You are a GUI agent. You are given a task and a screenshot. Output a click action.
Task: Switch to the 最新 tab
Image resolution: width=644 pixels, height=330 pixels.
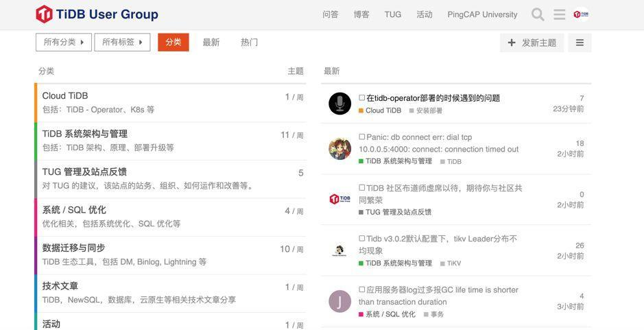pyautogui.click(x=211, y=43)
